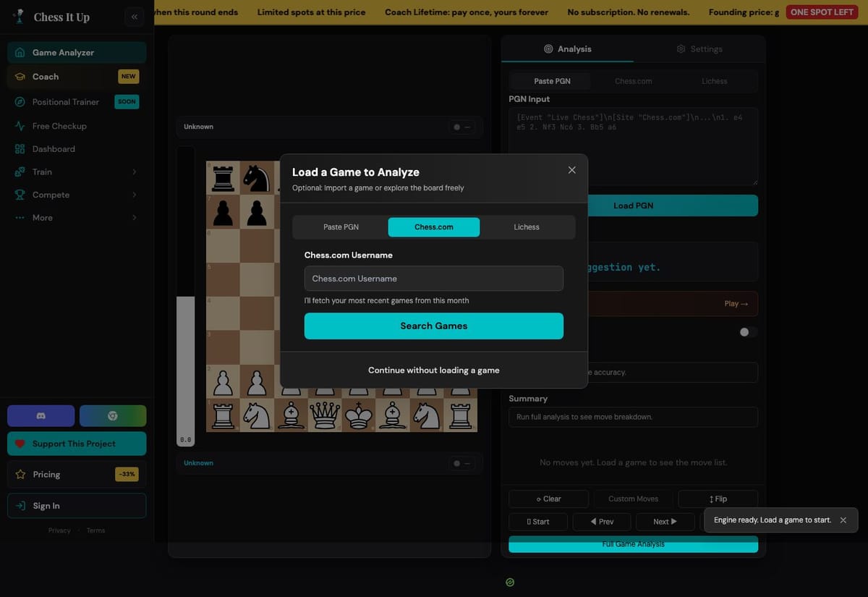Open the Terms link
The width and height of the screenshot is (868, 597).
95,530
